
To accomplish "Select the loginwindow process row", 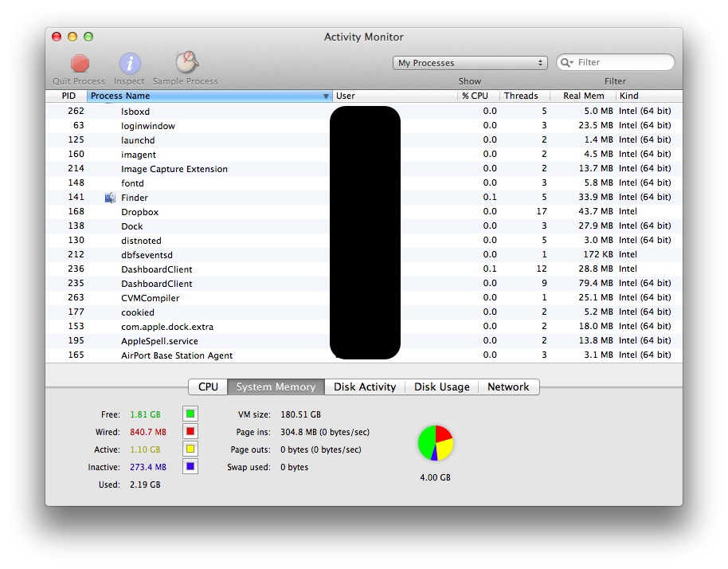I will 364,125.
